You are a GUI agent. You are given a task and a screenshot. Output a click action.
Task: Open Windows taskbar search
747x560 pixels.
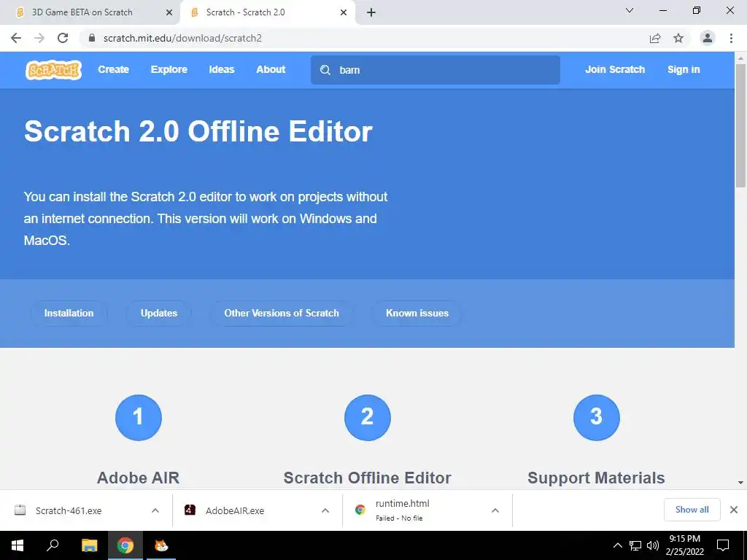[x=53, y=545]
